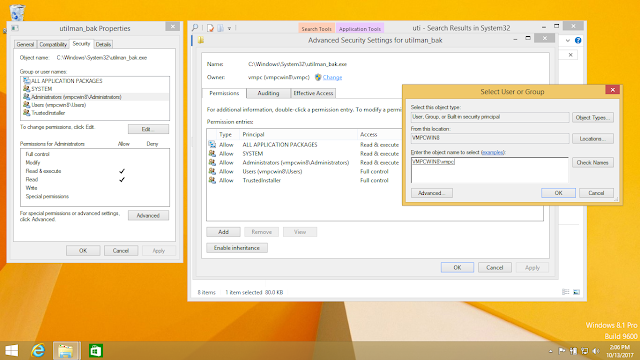Click OK in utilman_bak Properties
Viewport: 640px width, 360px height.
[x=83, y=251]
